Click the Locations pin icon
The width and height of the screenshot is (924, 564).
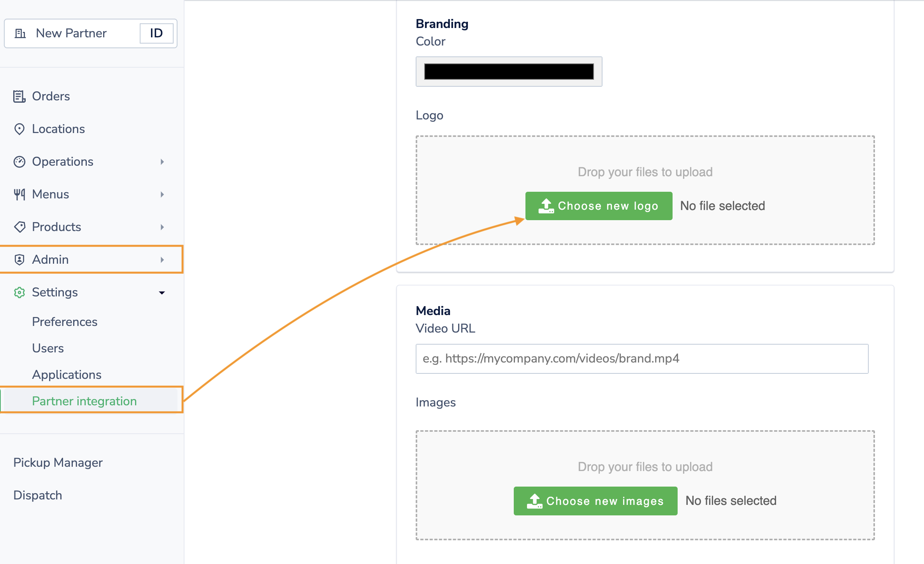(19, 129)
